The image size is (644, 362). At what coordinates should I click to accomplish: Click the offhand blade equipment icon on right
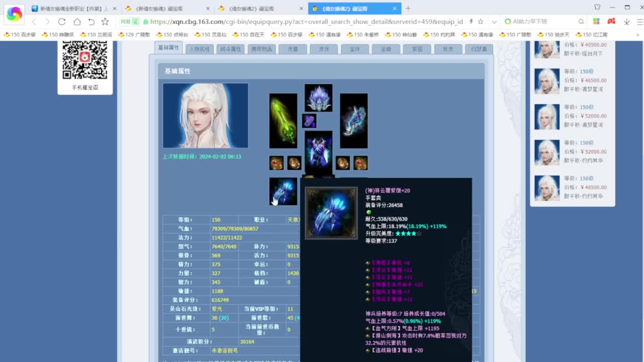[354, 121]
